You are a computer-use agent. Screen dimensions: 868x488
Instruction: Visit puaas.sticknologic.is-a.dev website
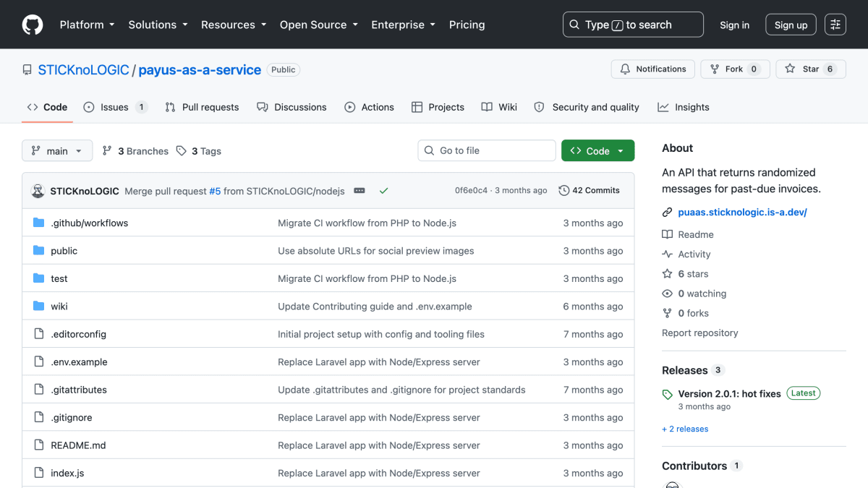[x=742, y=213]
